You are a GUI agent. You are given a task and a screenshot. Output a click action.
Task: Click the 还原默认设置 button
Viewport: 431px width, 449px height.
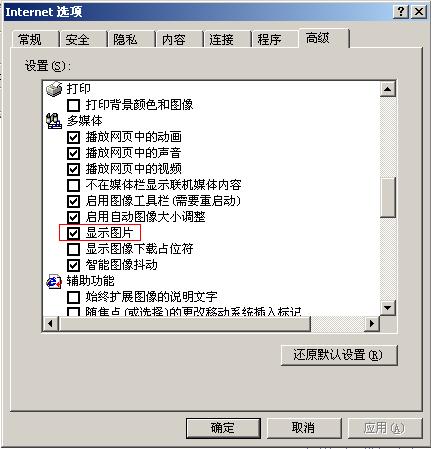(x=339, y=355)
